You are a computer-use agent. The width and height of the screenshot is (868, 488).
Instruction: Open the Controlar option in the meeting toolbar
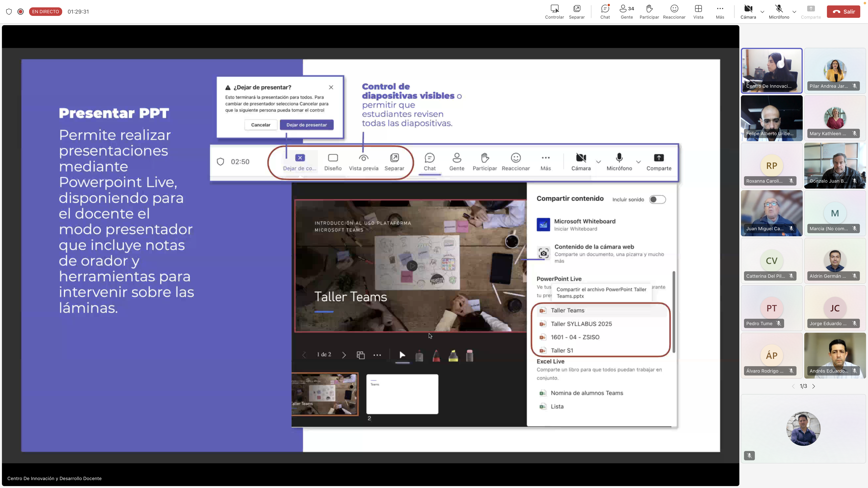coord(554,11)
